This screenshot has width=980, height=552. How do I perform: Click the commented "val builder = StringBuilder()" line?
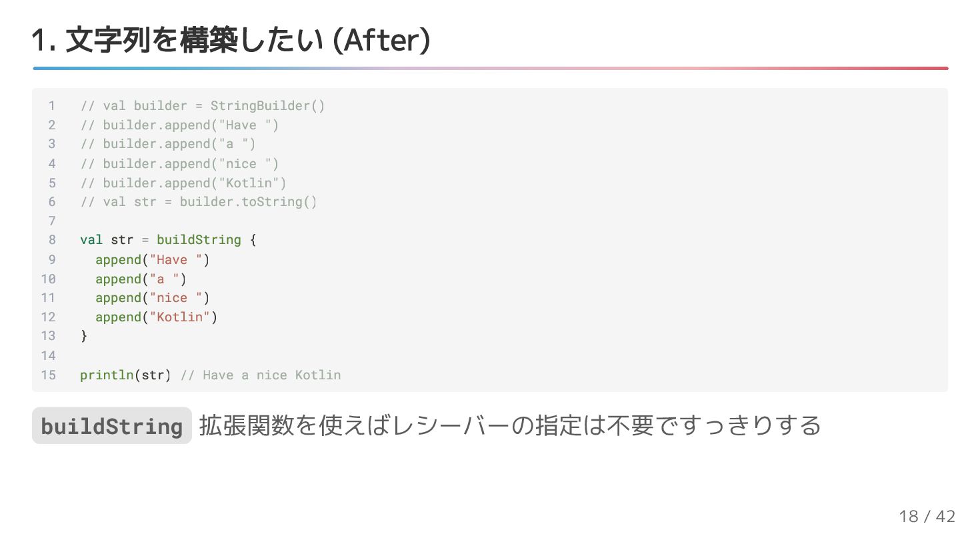[203, 106]
